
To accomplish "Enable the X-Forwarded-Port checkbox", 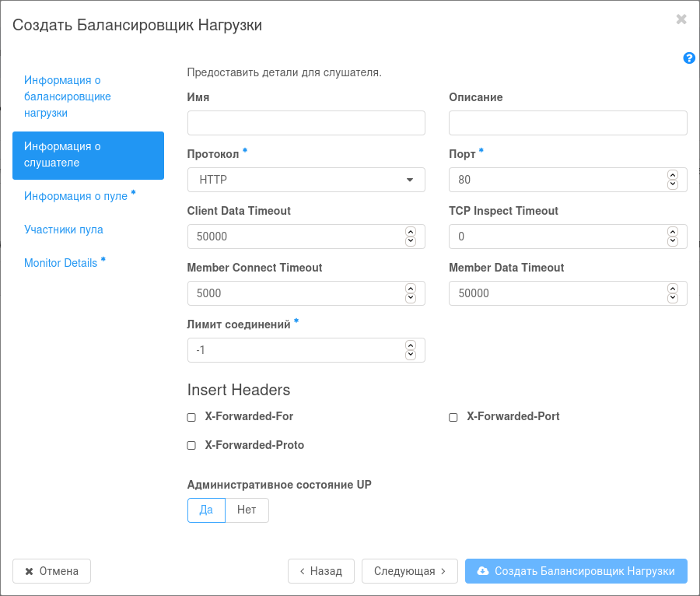I will click(453, 417).
